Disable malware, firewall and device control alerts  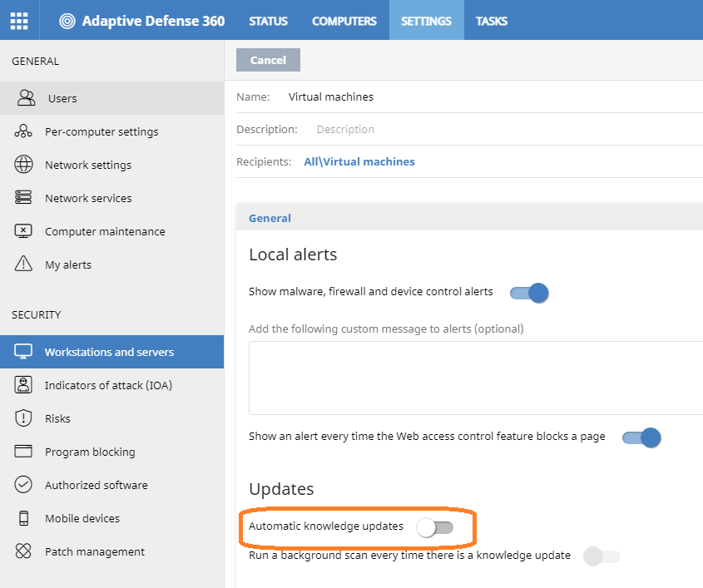click(x=529, y=293)
